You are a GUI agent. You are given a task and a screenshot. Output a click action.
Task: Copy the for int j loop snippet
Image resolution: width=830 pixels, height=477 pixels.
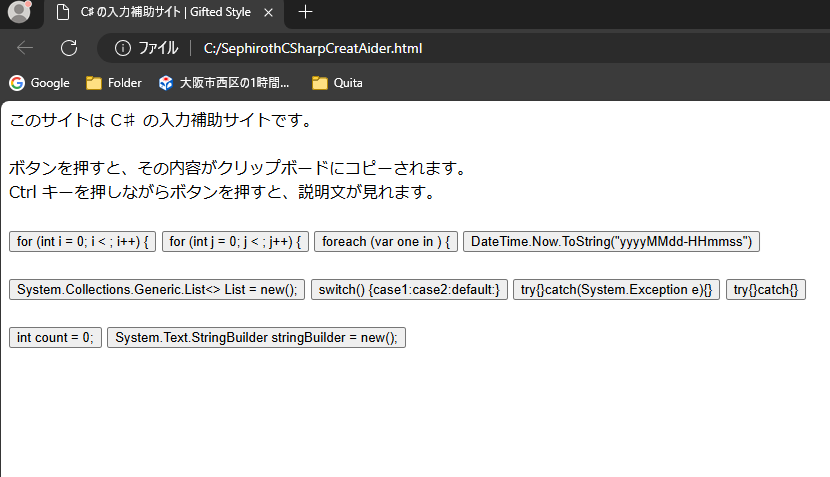pyautogui.click(x=235, y=241)
